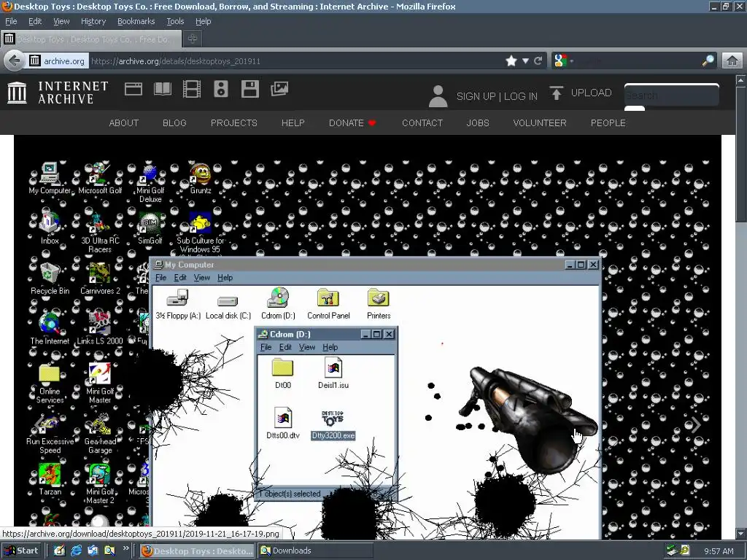Viewport: 747px width, 560px height.
Task: Open the DONATE navigation link
Action: (352, 122)
